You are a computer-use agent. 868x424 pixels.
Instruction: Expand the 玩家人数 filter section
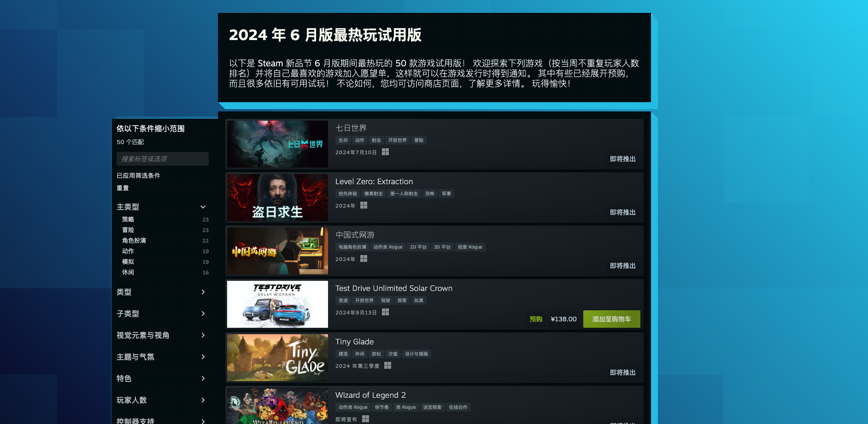pos(161,400)
